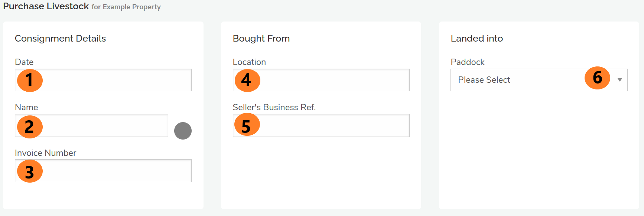Viewport: 644px width, 216px height.
Task: Click the orange number 1 badge
Action: [30, 80]
